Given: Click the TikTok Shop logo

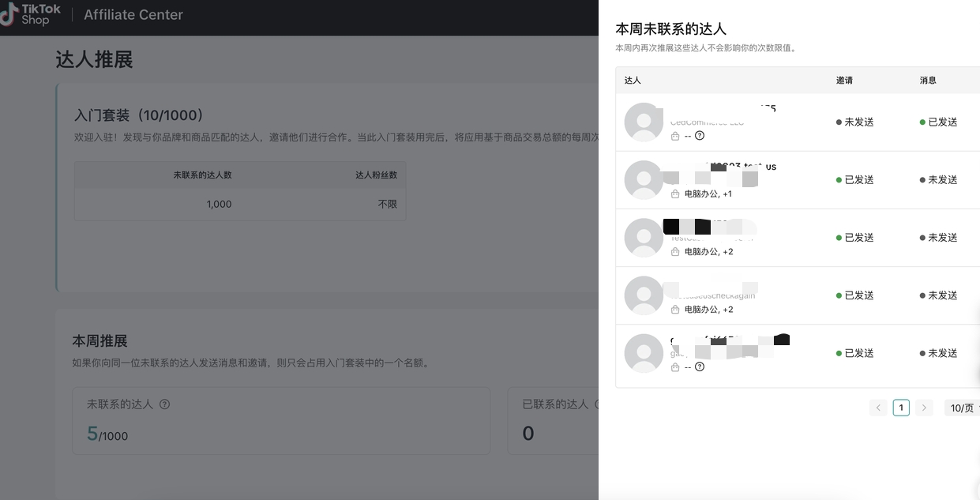Looking at the screenshot, I should (x=32, y=14).
